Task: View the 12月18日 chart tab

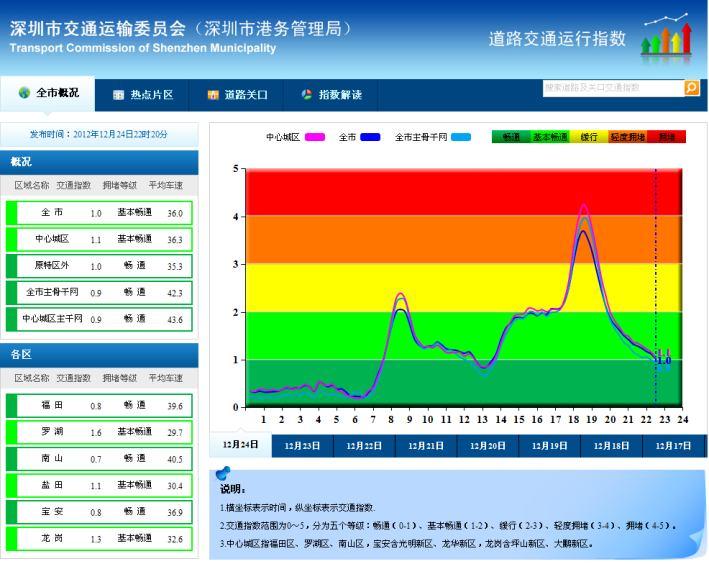Action: [x=611, y=446]
